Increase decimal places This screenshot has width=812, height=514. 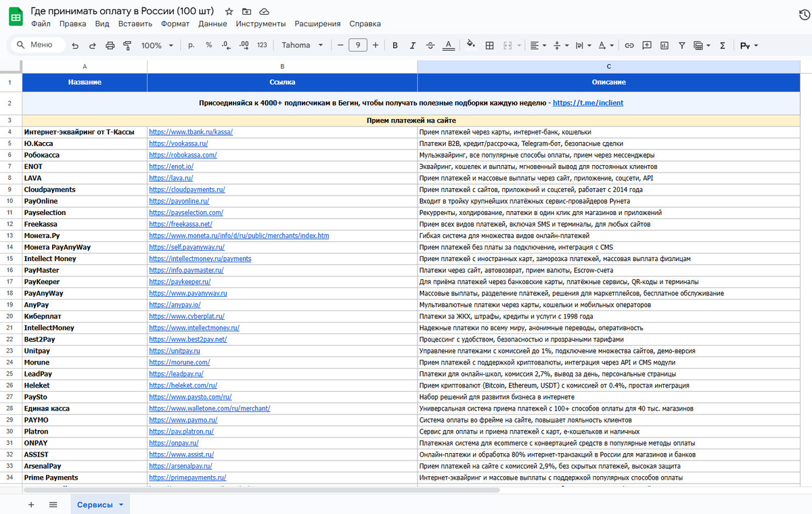[x=244, y=45]
